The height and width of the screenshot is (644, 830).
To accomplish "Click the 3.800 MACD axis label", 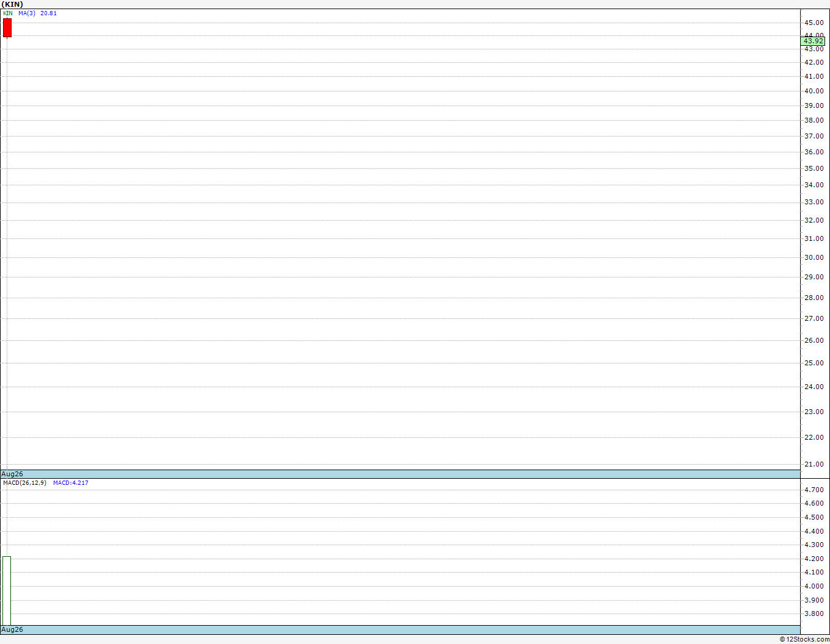I will [x=814, y=614].
